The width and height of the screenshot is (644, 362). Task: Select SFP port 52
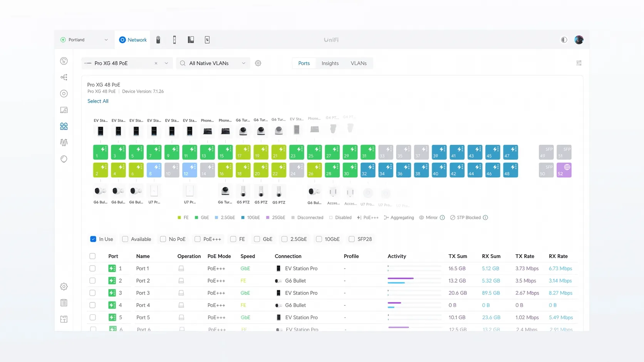click(564, 170)
